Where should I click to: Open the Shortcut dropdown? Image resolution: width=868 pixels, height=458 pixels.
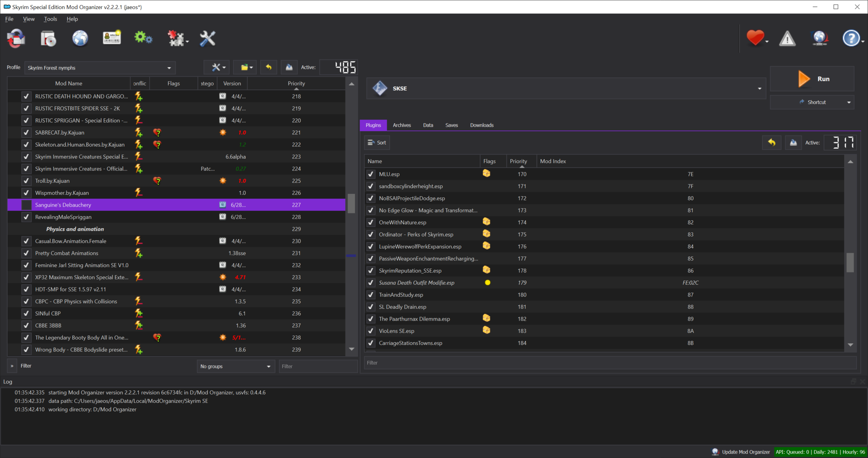point(812,102)
